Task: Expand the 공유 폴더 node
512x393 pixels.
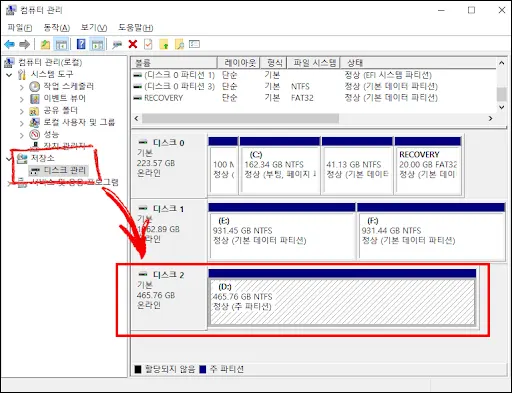Action: 22,111
